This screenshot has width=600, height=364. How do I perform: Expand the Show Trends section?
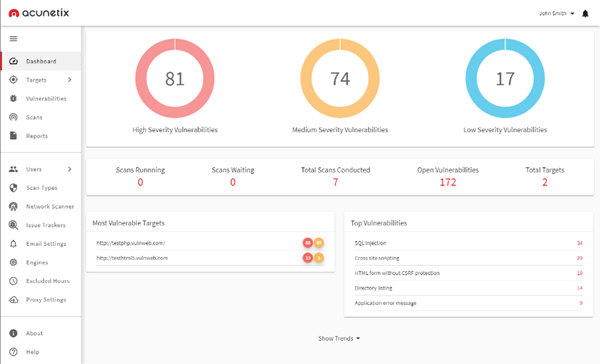[339, 338]
